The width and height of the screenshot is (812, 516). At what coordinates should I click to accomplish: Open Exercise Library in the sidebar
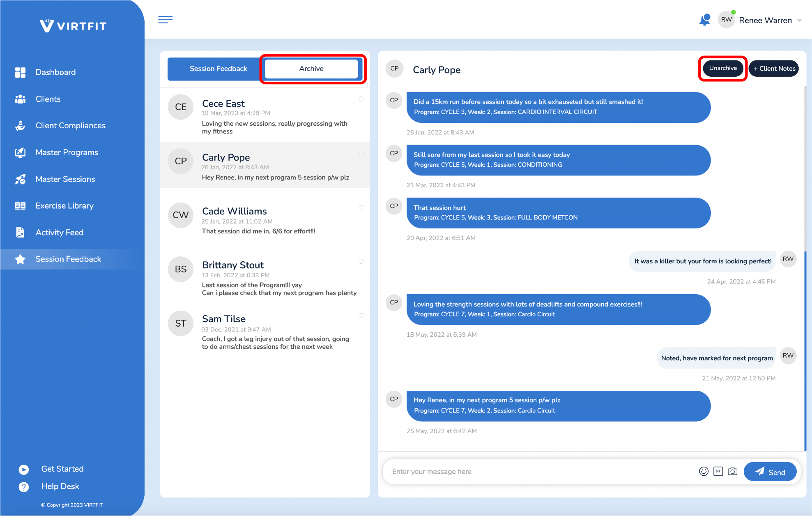64,206
